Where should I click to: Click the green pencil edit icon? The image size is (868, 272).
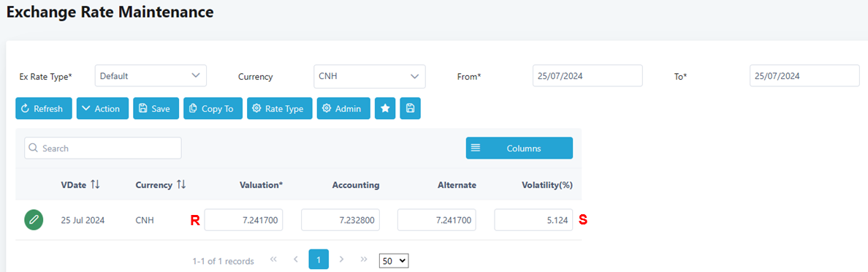pos(34,220)
